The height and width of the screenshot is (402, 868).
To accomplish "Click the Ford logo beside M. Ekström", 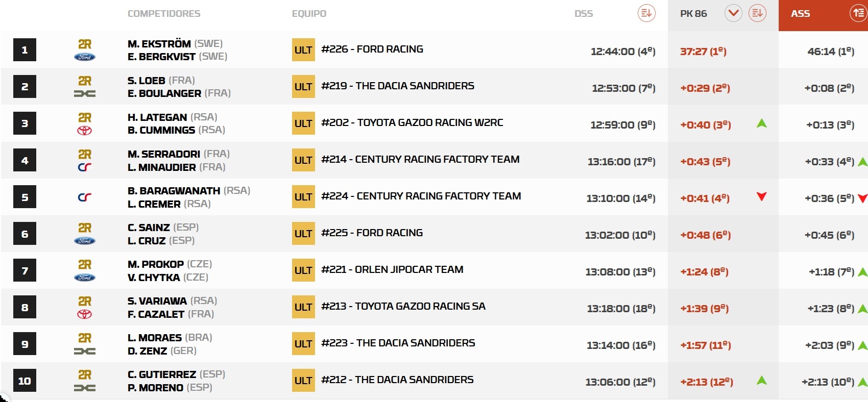I will 85,57.
